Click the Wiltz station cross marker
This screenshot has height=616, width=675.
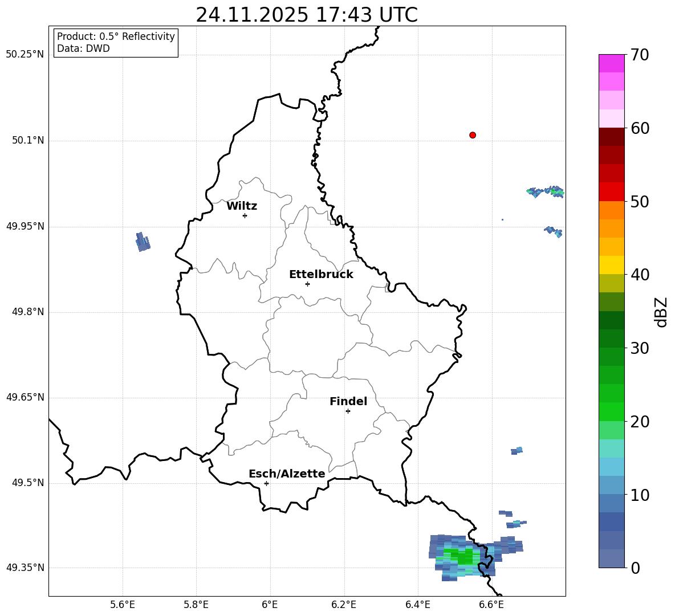pyautogui.click(x=245, y=215)
